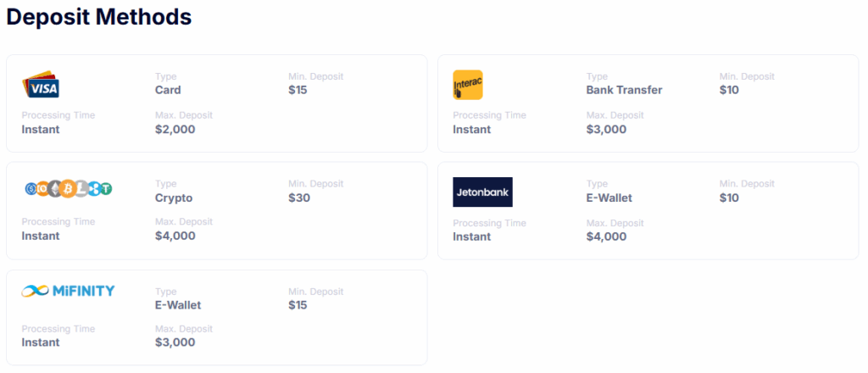Image resolution: width=868 pixels, height=373 pixels.
Task: Click the Tether coin icon
Action: [x=106, y=189]
